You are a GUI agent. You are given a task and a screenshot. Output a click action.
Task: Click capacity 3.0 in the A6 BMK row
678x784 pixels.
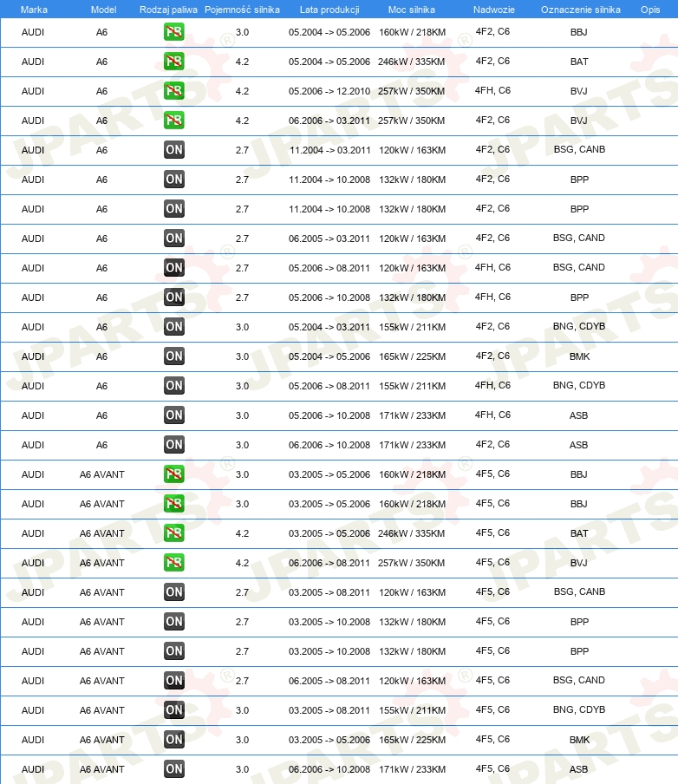242,356
